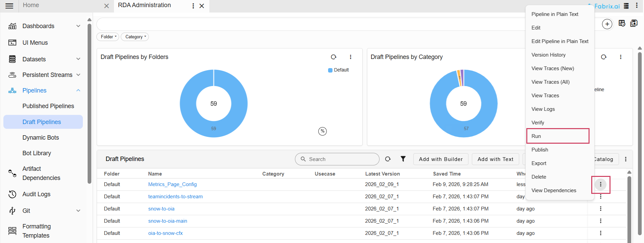This screenshot has width=644, height=243.
Task: Expand the Category filter dropdown
Action: coord(135,37)
